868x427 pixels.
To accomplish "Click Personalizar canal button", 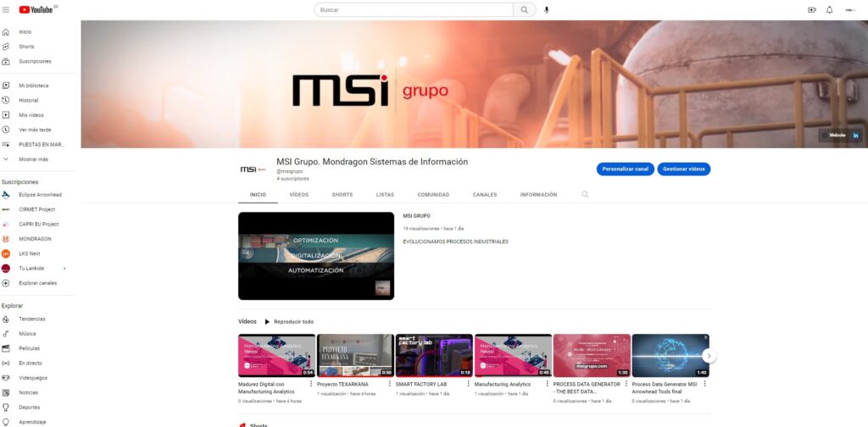I will pyautogui.click(x=625, y=169).
